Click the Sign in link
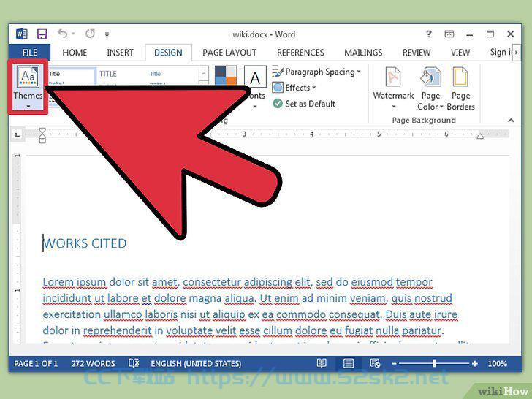 (501, 53)
